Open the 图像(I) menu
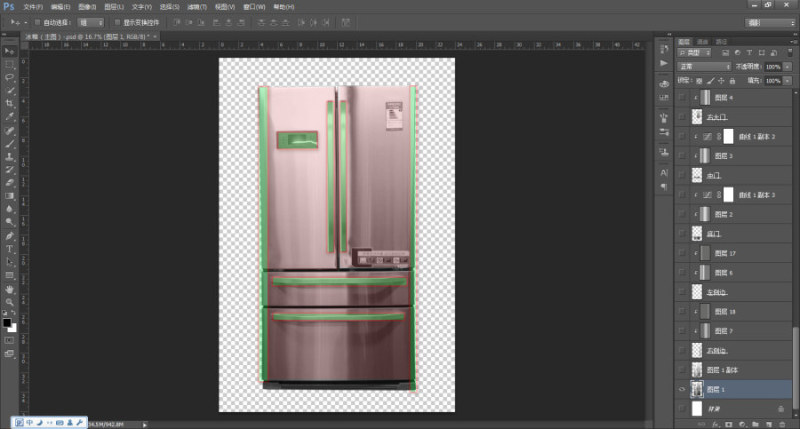The image size is (800, 429). point(87,7)
